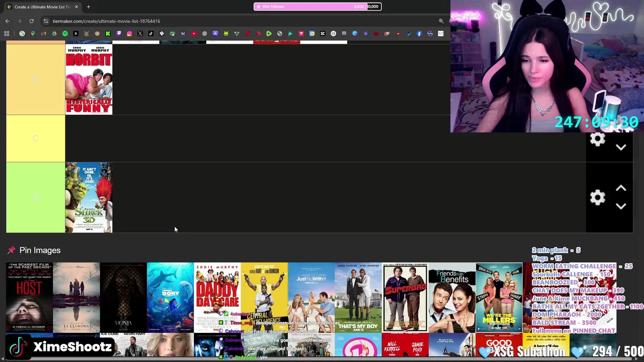Click the orange tier label cell

pyautogui.click(x=35, y=79)
